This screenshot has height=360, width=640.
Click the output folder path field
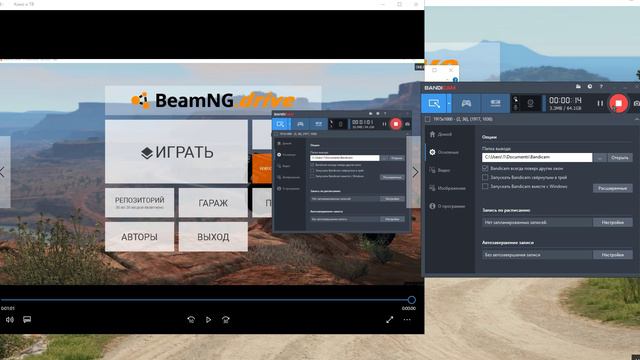[537, 157]
